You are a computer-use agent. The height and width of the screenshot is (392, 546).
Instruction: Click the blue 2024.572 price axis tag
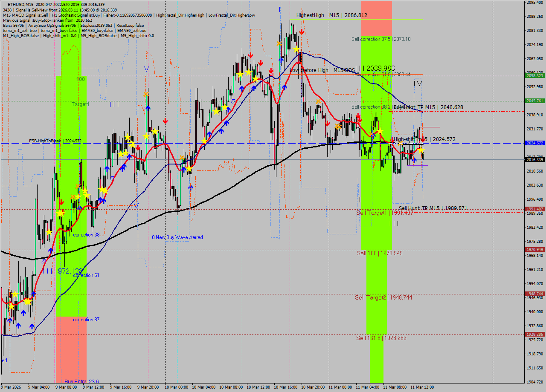pyautogui.click(x=534, y=143)
